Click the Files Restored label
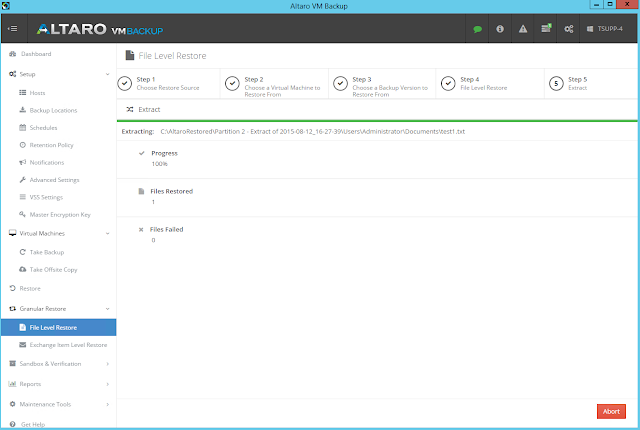640x430 pixels. point(171,191)
